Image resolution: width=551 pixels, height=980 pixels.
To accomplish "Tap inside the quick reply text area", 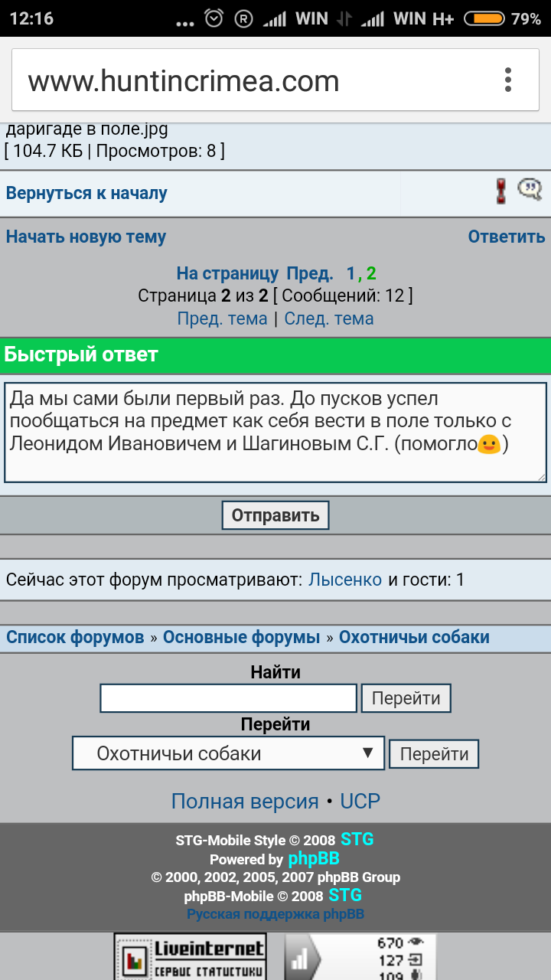I will click(275, 433).
